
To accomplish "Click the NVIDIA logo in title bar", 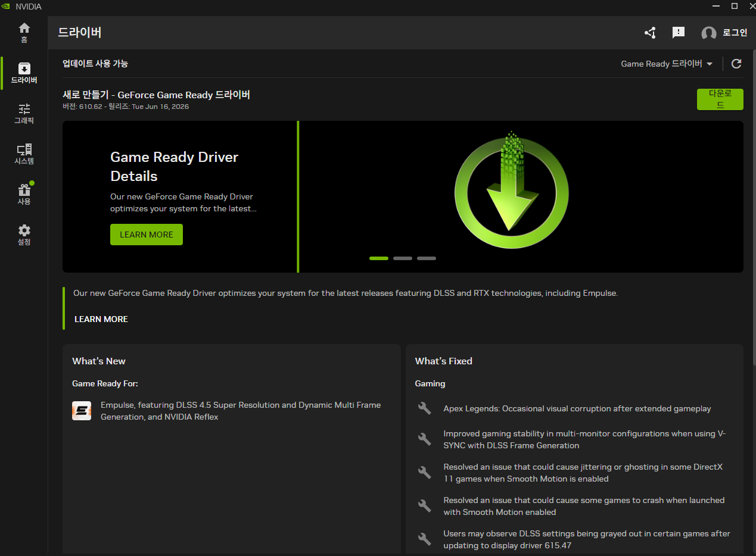I will pos(5,7).
